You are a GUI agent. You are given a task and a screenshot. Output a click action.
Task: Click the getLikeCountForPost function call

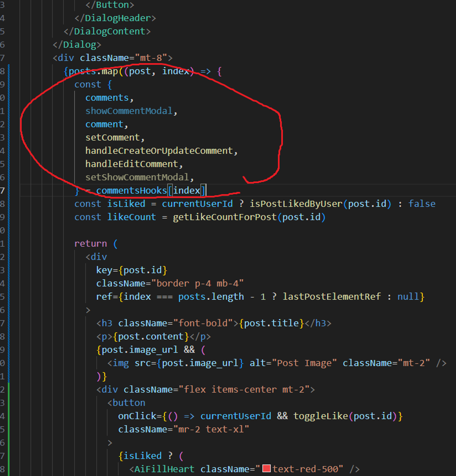pos(225,217)
